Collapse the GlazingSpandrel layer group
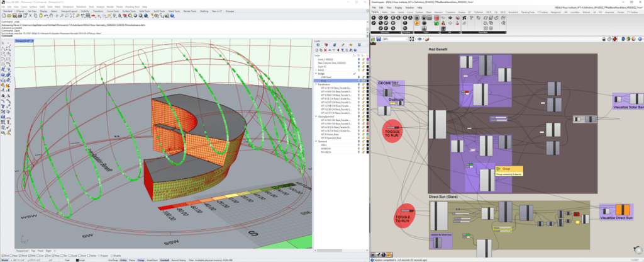This screenshot has height=262, width=644. 316,117
